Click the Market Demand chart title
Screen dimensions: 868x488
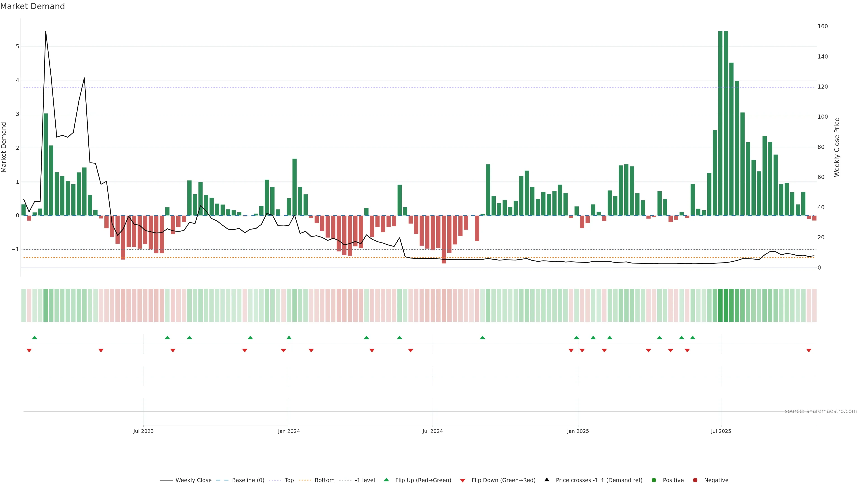click(x=32, y=6)
